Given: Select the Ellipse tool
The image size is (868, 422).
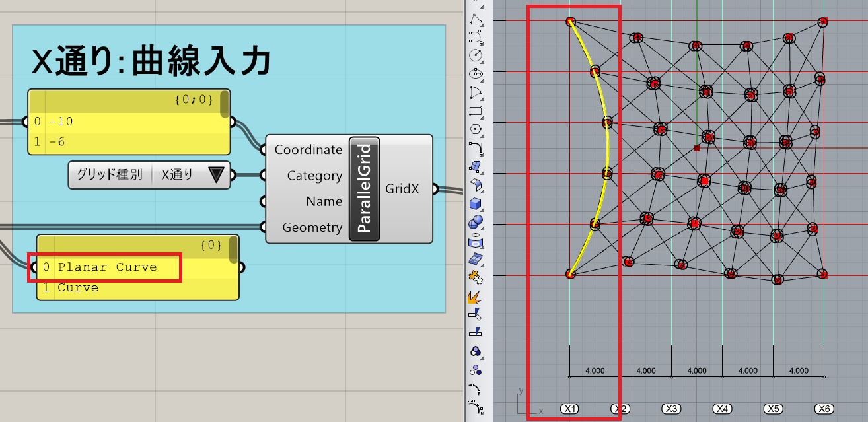Looking at the screenshot, I should click(476, 73).
